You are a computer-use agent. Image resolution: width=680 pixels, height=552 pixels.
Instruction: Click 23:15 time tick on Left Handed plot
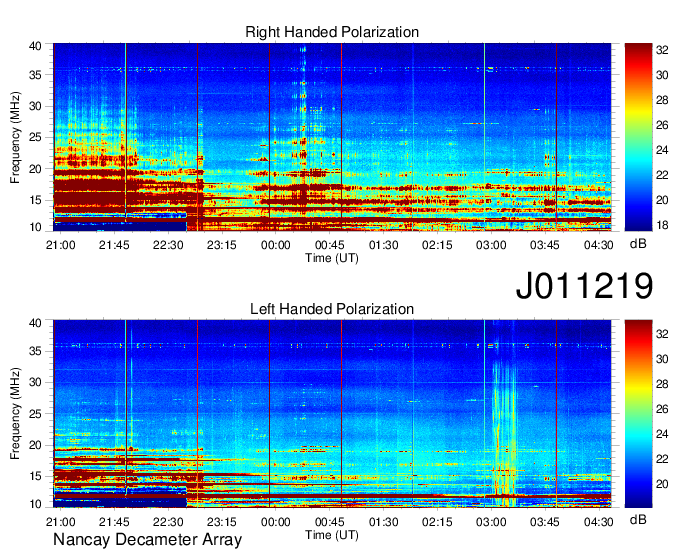click(x=222, y=522)
